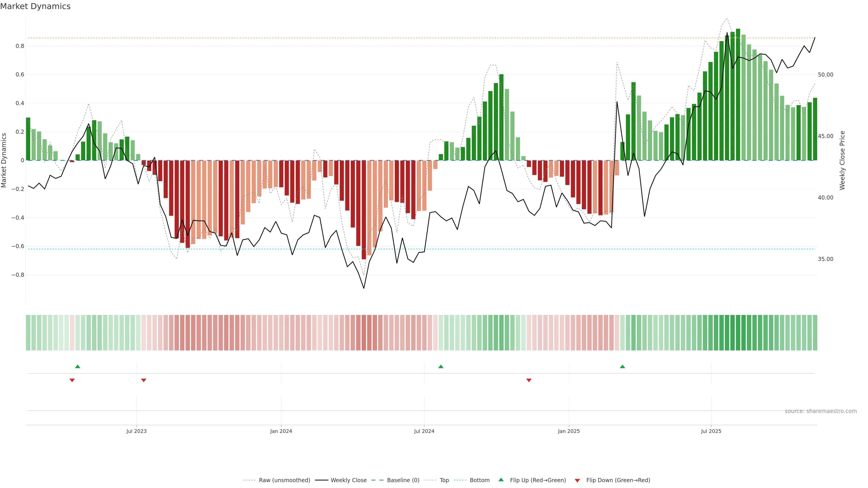
Task: Click the red flip-down triangle in late 2024
Action: pos(529,380)
